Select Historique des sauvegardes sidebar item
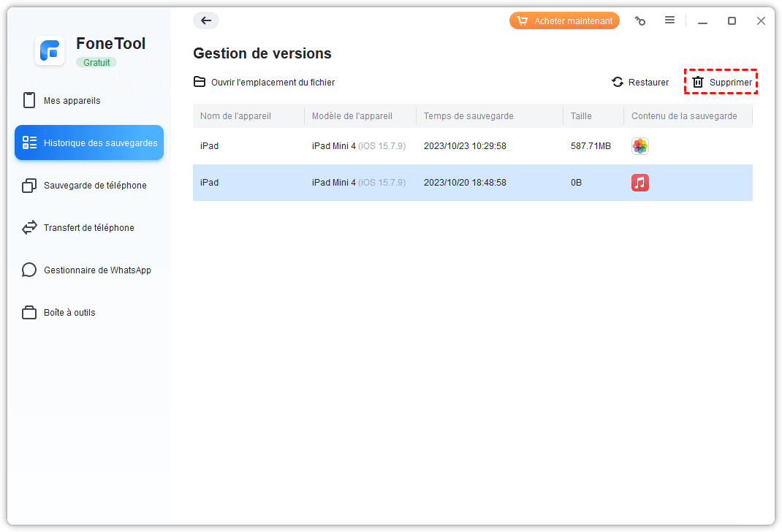Viewport: 782px width, 532px height. pos(89,143)
